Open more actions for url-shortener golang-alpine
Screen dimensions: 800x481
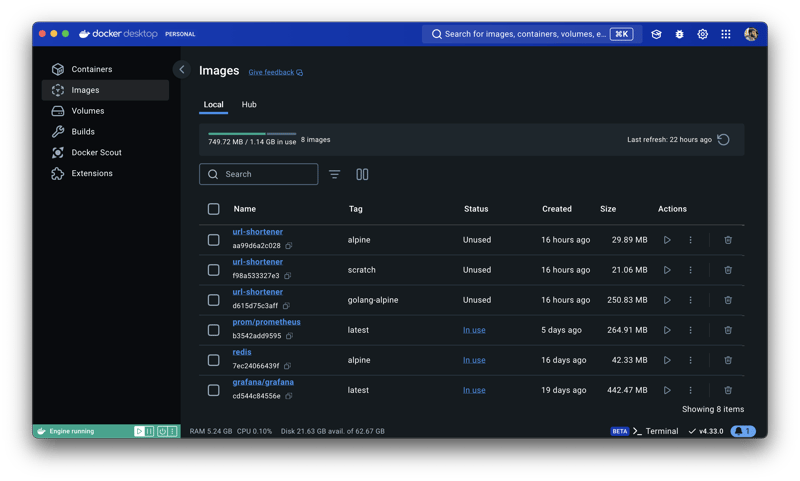[x=690, y=300]
